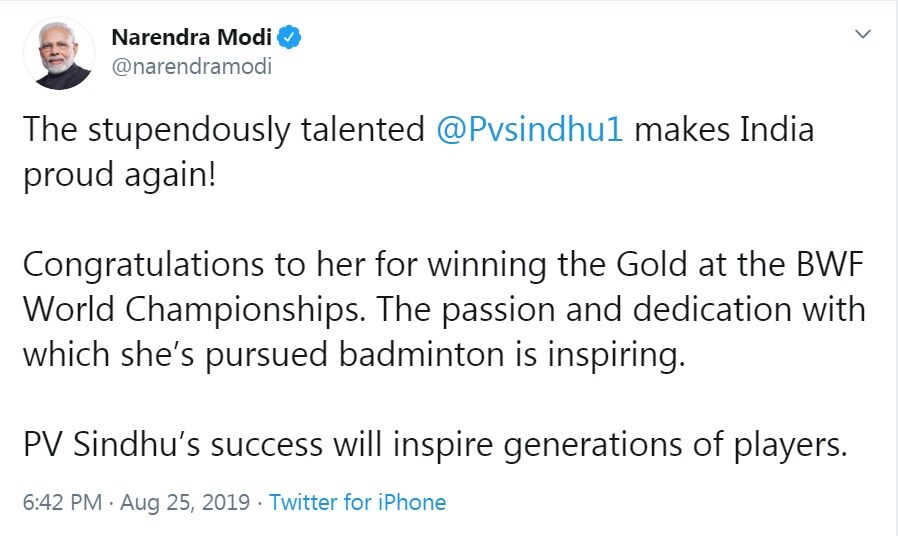Click the 'PV Sindhu's success' text
Screen dimensions: 898x536
[x=173, y=444]
